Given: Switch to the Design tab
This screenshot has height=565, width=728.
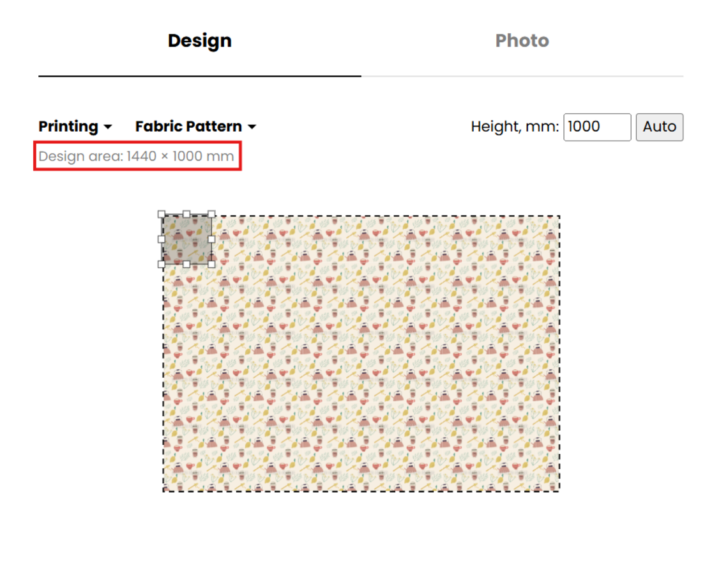Looking at the screenshot, I should 199,41.
